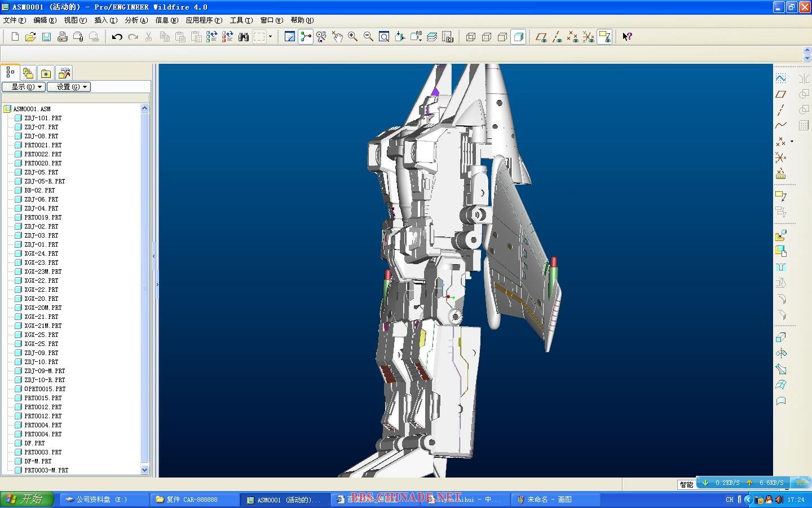Toggle datum axes visibility
This screenshot has width=812, height=508.
pyautogui.click(x=557, y=37)
